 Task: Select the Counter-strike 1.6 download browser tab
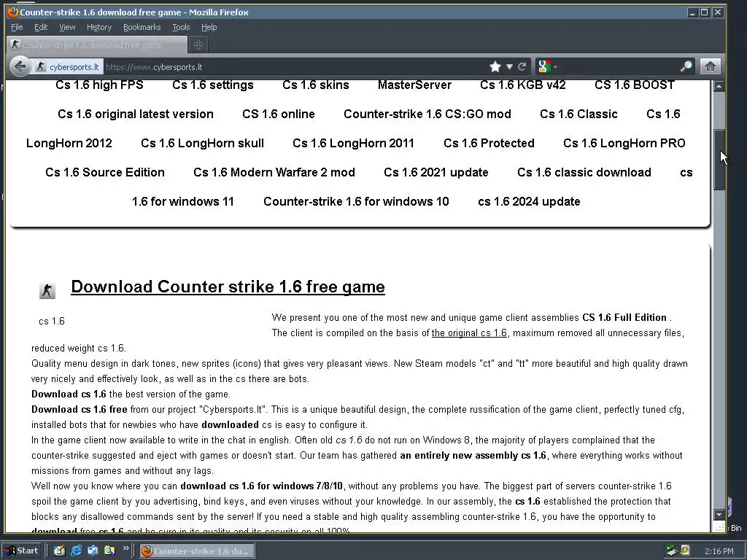click(x=97, y=44)
